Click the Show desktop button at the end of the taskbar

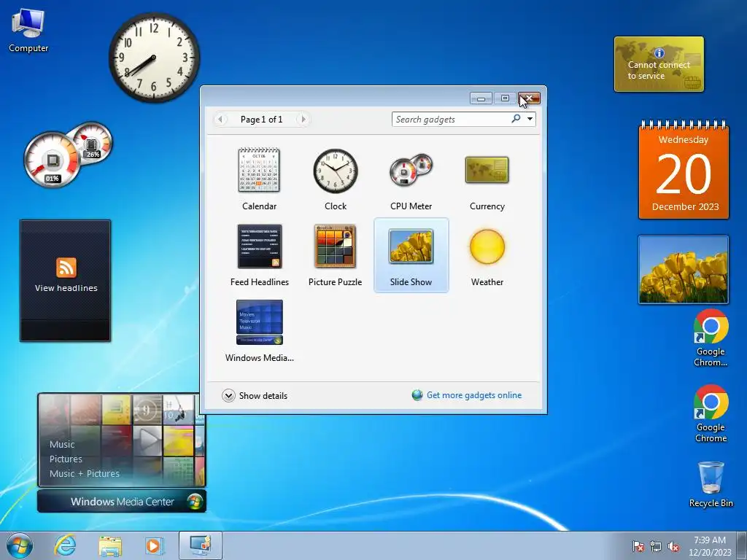pos(742,545)
